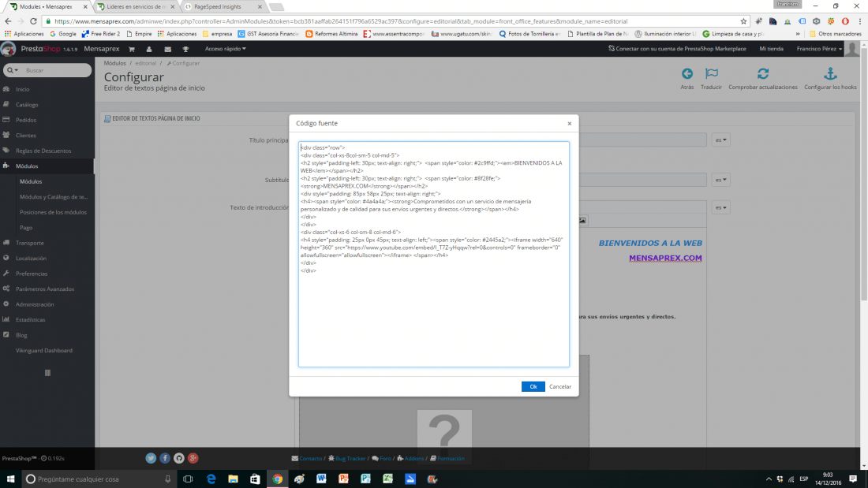Open the Clientes sidebar menu

(25, 136)
